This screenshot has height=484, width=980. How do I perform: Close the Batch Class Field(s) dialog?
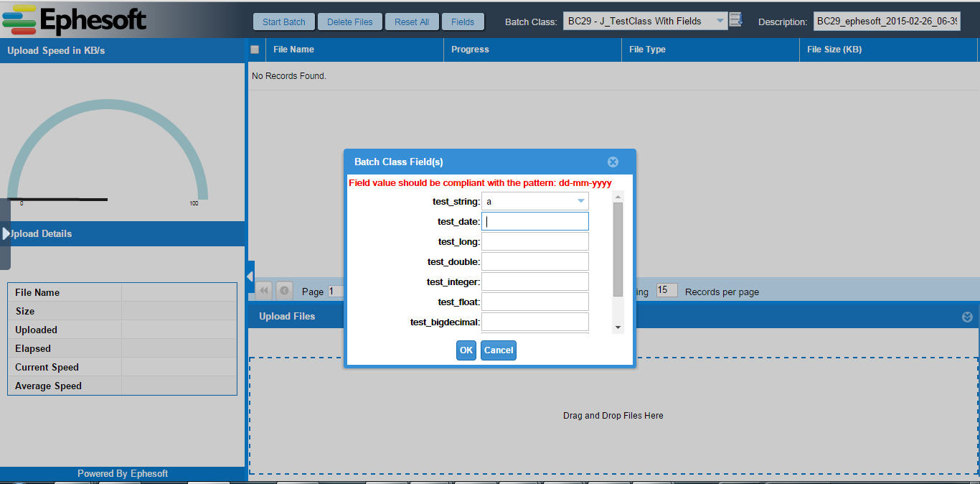[613, 162]
